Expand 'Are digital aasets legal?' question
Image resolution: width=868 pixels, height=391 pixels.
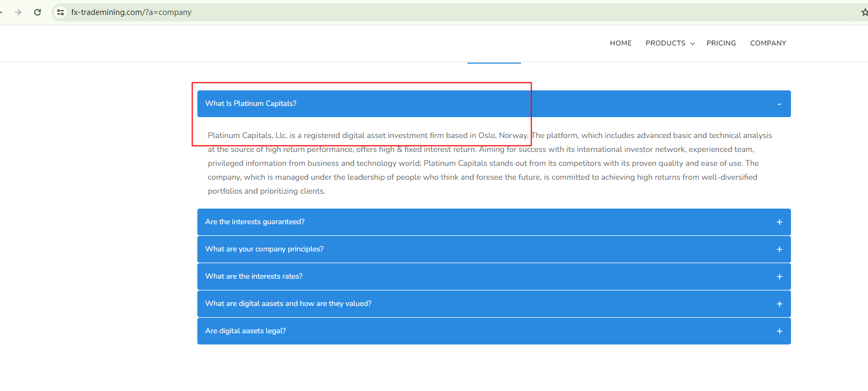tap(494, 331)
